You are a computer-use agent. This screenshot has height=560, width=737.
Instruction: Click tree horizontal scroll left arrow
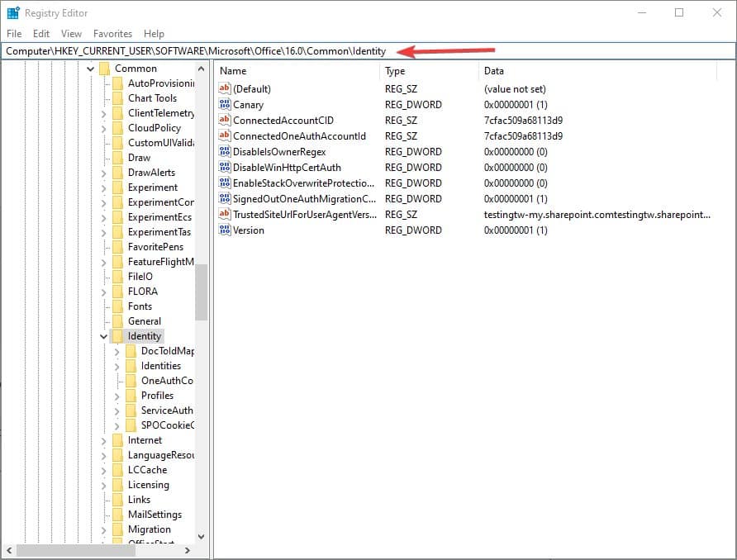coord(9,550)
